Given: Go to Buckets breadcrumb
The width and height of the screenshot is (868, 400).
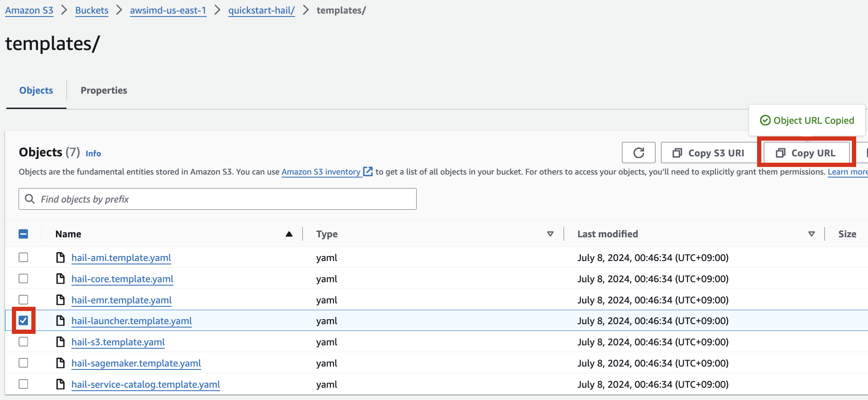Looking at the screenshot, I should pyautogui.click(x=92, y=10).
